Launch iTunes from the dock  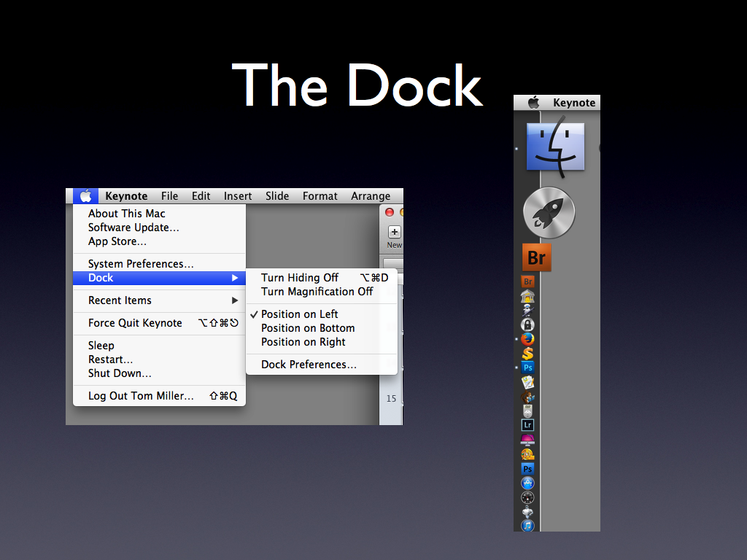click(x=527, y=526)
